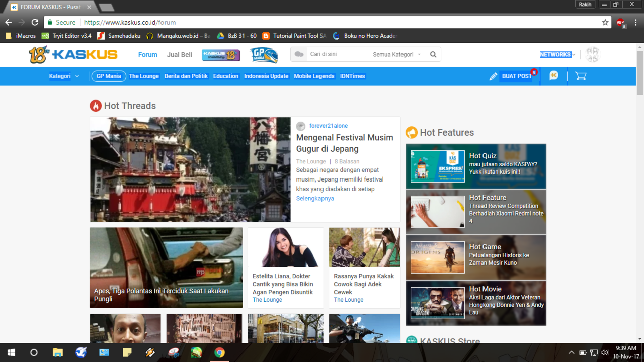Viewport: 644px width, 362px height.
Task: Open Boku no Hero Academia bookmark
Action: (x=365, y=36)
